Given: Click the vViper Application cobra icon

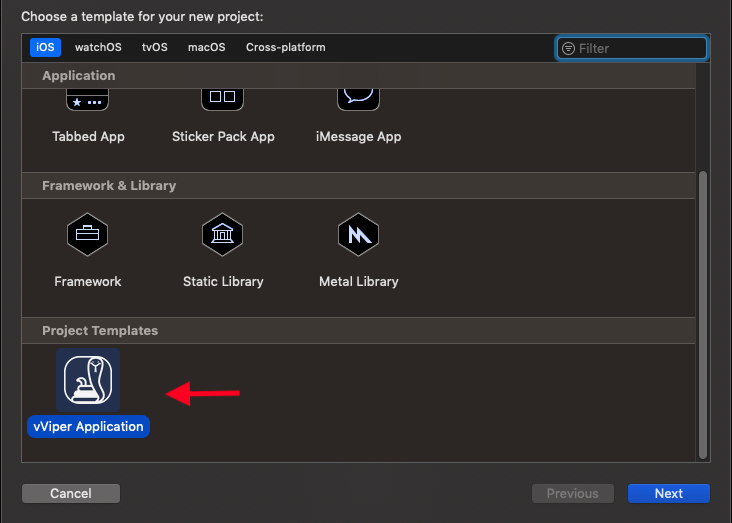Looking at the screenshot, I should 88,380.
